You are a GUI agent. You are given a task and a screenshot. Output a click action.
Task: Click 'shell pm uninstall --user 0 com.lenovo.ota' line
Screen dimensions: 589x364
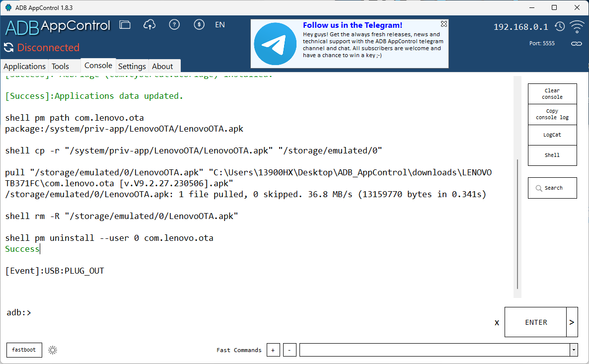point(109,238)
